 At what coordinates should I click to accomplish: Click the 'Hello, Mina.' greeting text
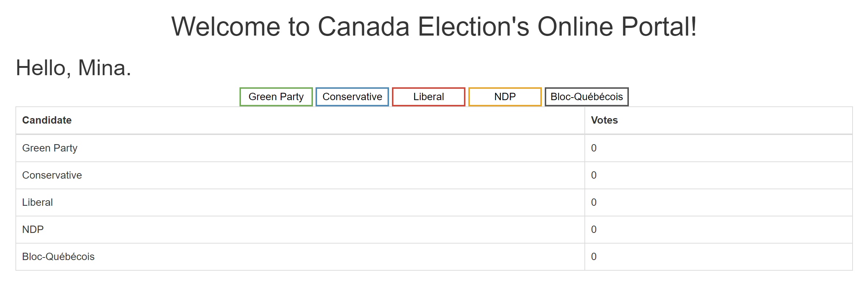click(73, 68)
